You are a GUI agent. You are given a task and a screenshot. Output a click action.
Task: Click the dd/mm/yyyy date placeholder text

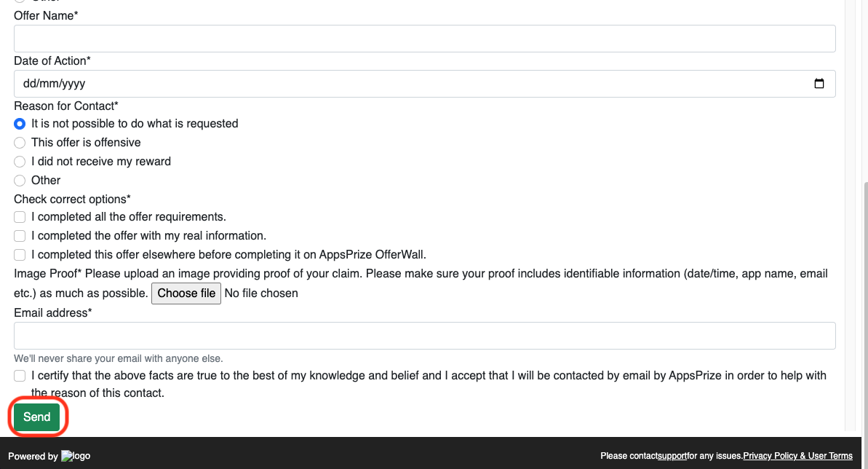click(53, 83)
